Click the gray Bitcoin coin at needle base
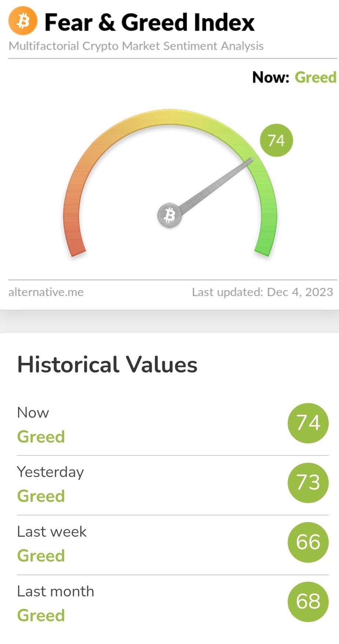339x644 pixels. (x=169, y=215)
